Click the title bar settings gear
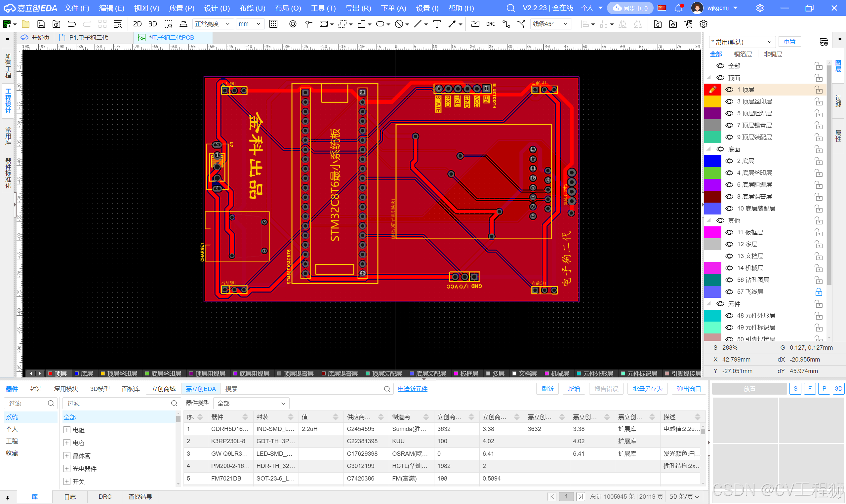 point(760,8)
